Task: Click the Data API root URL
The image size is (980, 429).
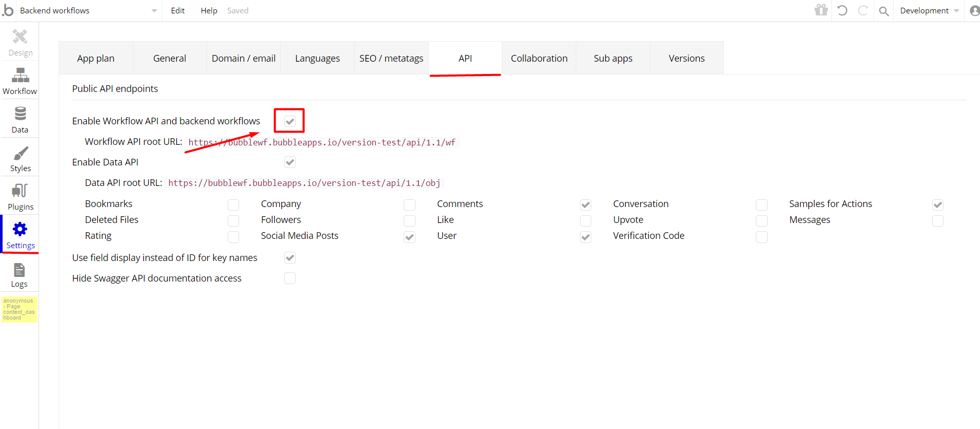Action: [x=304, y=183]
